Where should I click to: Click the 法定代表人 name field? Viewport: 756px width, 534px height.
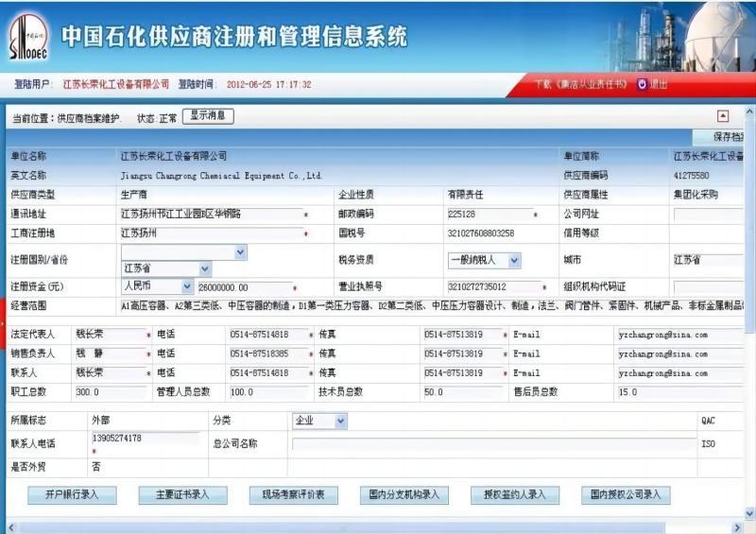111,335
